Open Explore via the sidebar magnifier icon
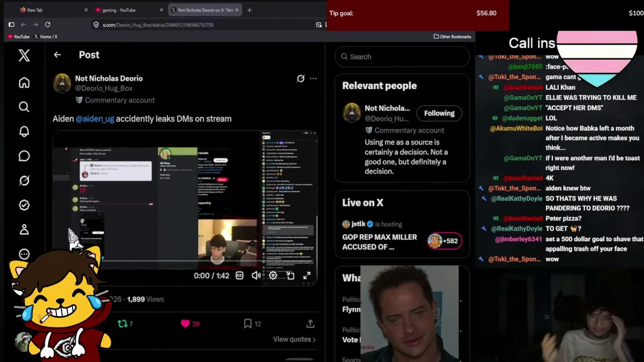Screen dimensions: 644x362 pos(24,107)
